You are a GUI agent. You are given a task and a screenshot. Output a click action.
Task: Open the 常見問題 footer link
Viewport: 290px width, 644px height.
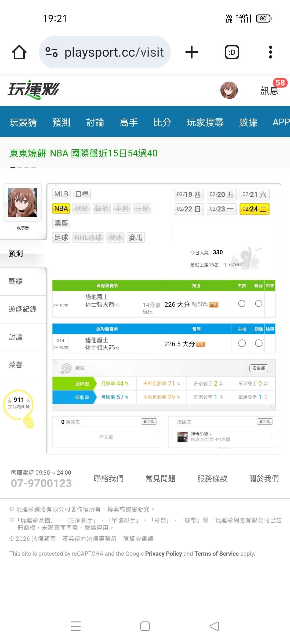pyautogui.click(x=160, y=478)
